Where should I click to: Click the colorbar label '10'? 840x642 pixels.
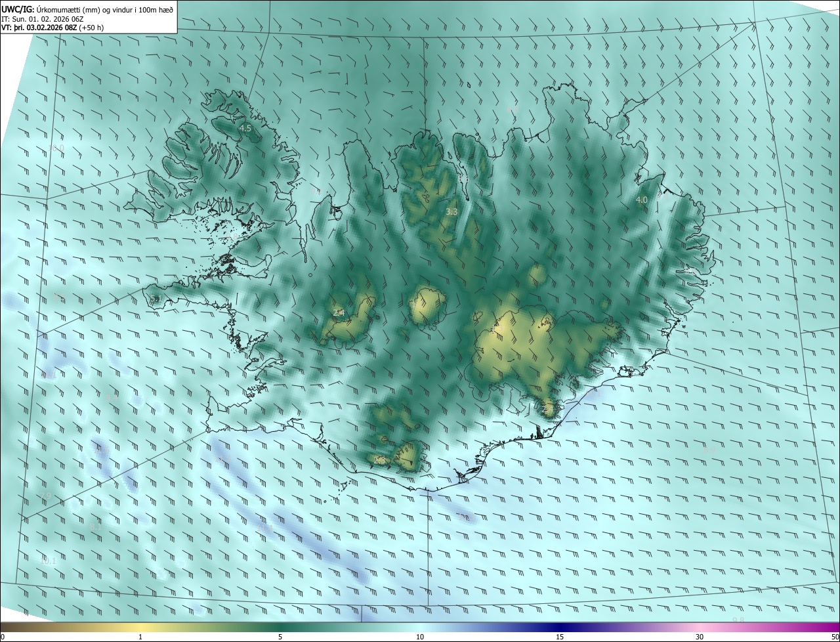pos(420,637)
